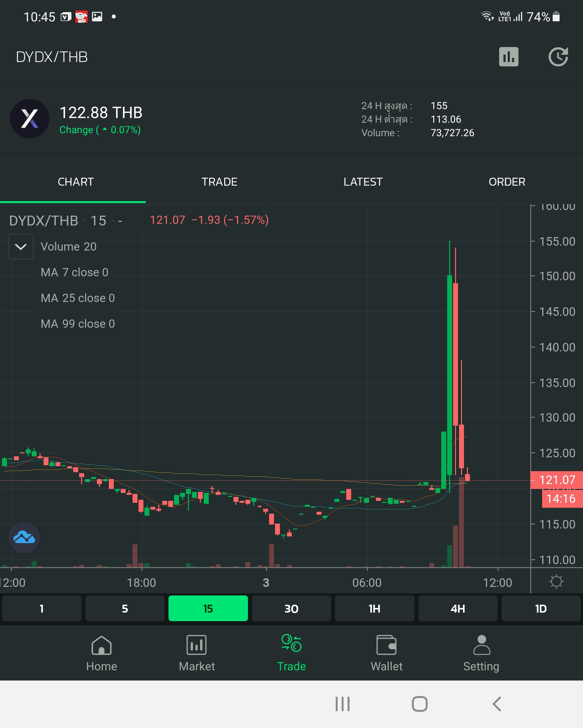Tap the history clock refresh icon
The image size is (583, 728).
558,57
